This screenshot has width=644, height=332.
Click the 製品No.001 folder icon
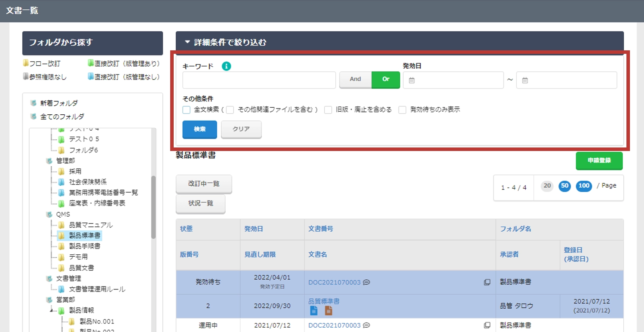(72, 321)
